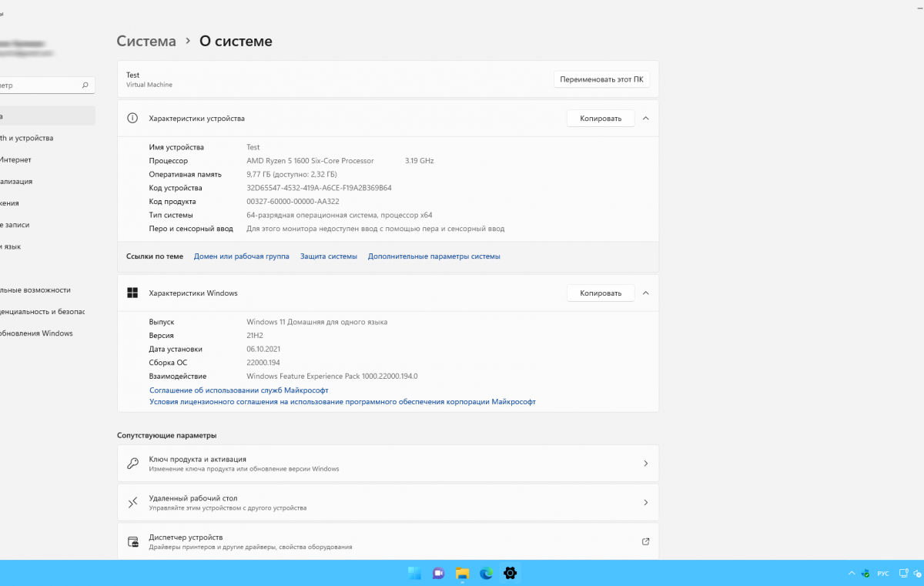This screenshot has height=586, width=924.
Task: Open Условия лицензионного соглашения link
Action: coord(343,402)
